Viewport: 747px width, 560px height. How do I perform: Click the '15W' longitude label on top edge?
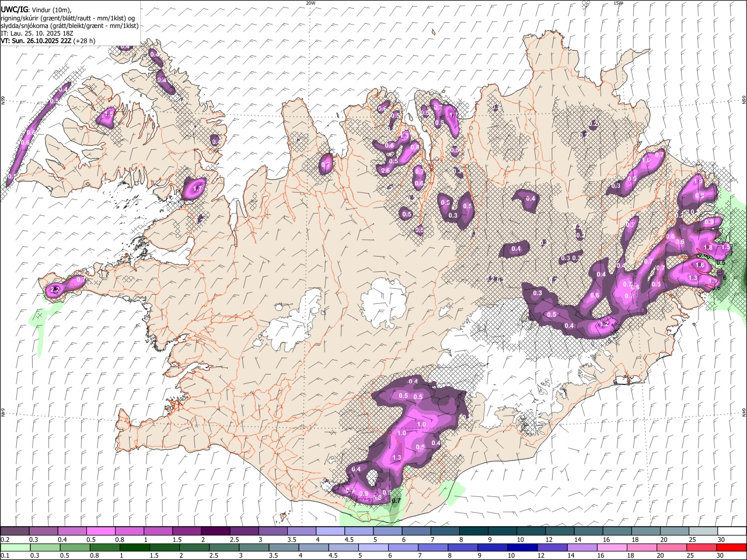pyautogui.click(x=618, y=3)
